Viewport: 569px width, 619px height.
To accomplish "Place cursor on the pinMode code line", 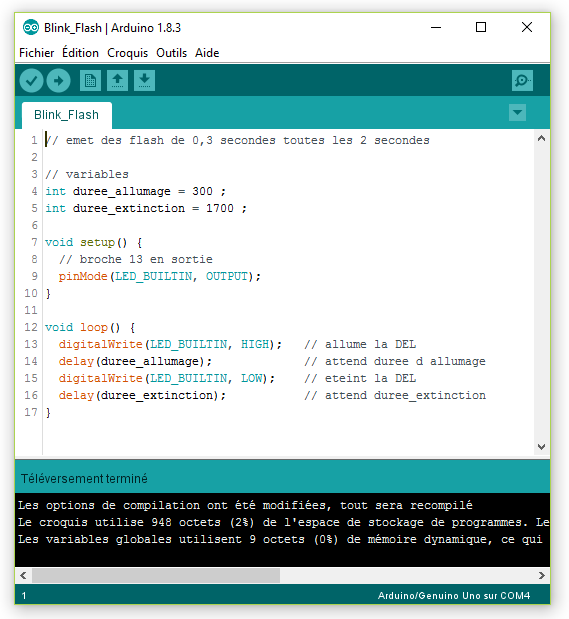I will pyautogui.click(x=160, y=276).
